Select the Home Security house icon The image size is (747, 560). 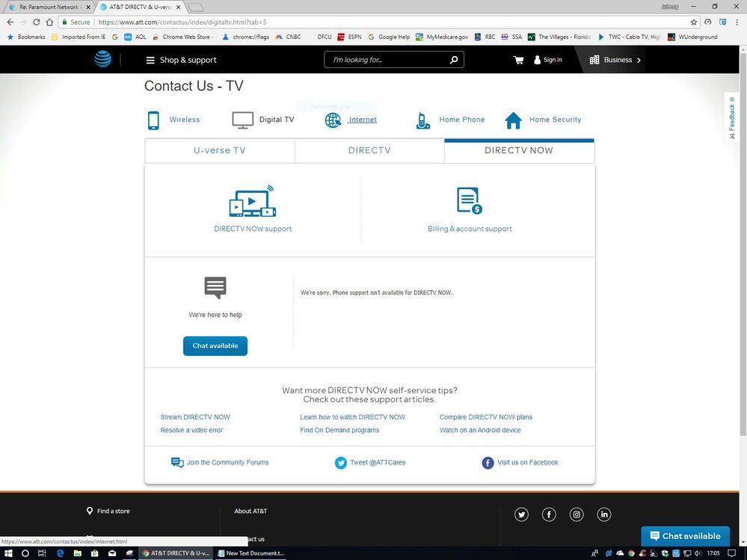[513, 120]
